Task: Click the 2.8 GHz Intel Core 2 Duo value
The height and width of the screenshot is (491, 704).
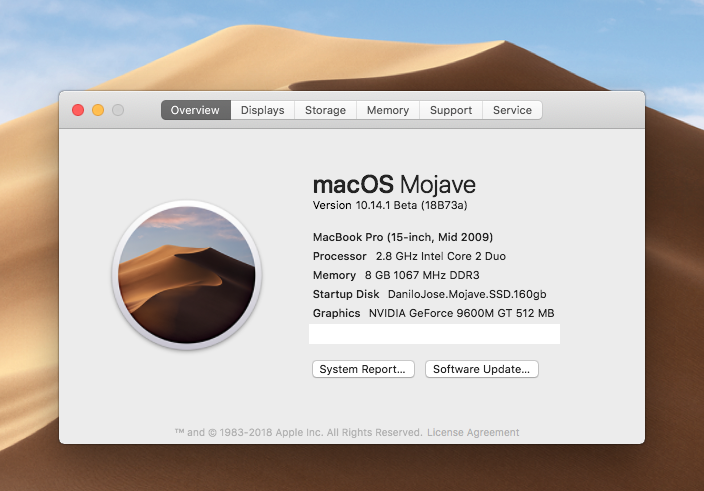Action: point(440,256)
